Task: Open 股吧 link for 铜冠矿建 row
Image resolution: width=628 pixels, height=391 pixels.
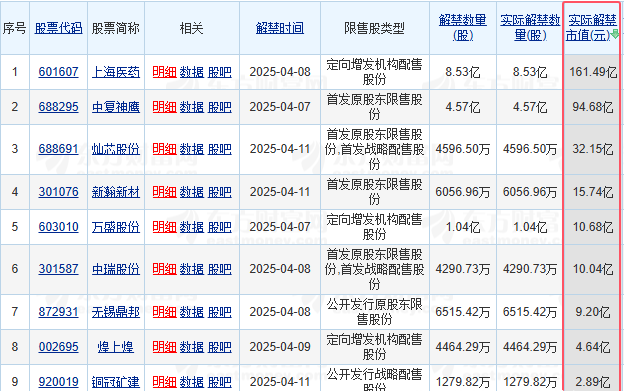Action: point(219,382)
